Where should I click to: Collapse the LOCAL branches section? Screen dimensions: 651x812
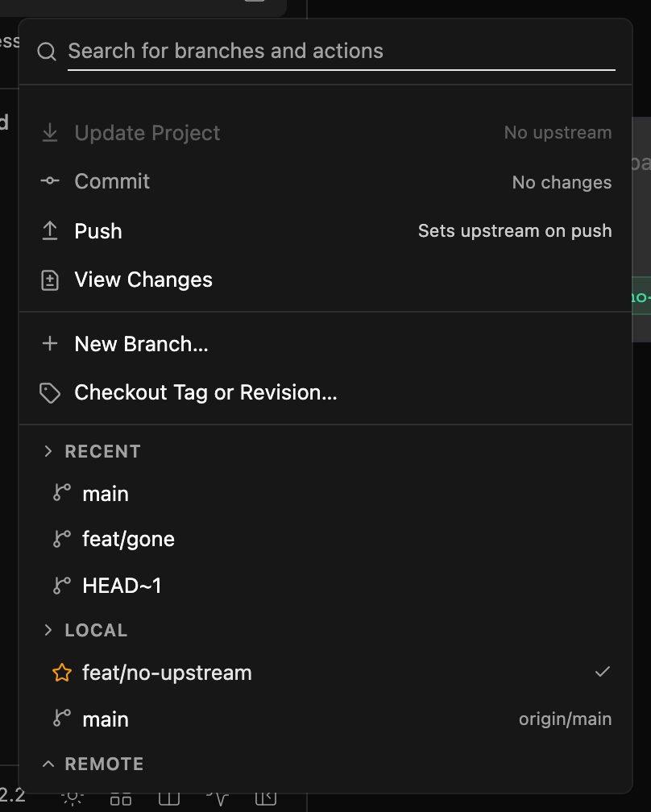pos(48,630)
